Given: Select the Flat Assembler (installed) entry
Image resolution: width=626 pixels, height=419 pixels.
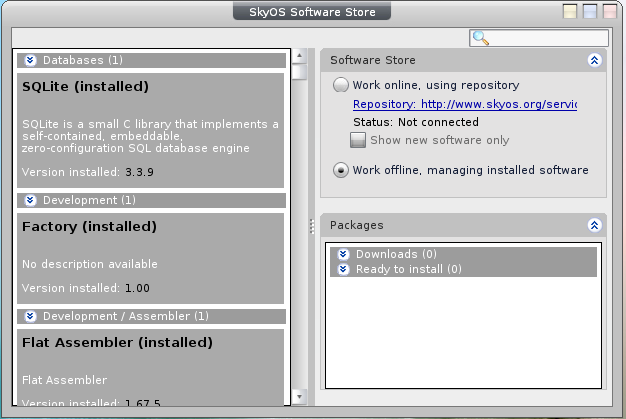Looking at the screenshot, I should 151,367.
